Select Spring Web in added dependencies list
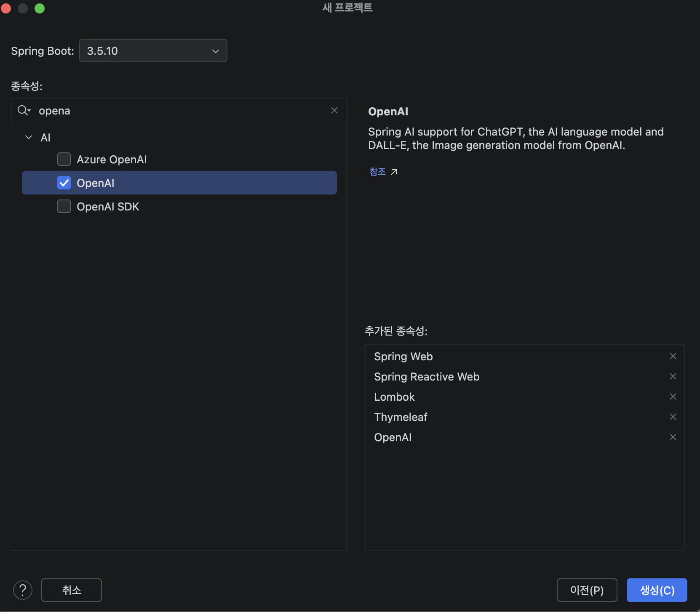Image resolution: width=700 pixels, height=612 pixels. tap(403, 357)
